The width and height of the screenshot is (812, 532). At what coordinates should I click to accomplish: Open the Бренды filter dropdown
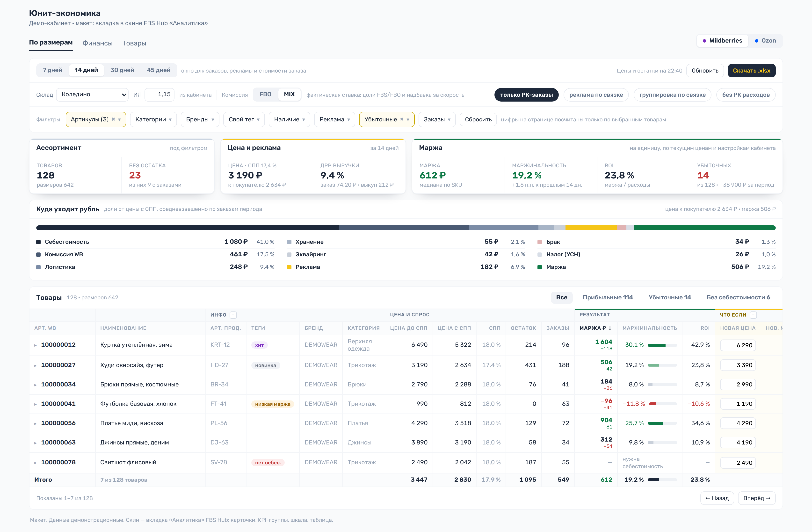click(200, 119)
